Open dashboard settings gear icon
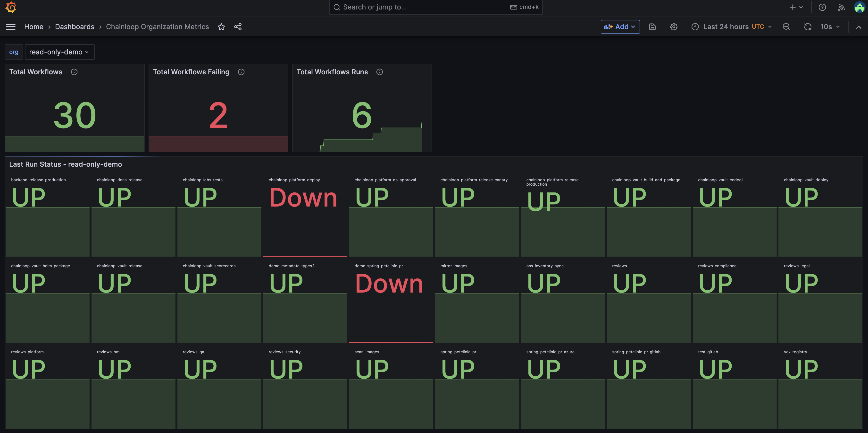 click(x=674, y=27)
